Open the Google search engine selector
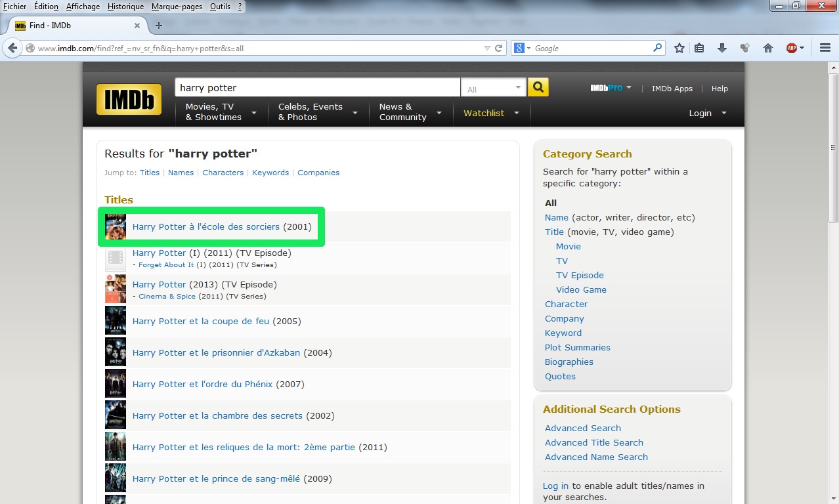The height and width of the screenshot is (504, 839). [x=523, y=48]
